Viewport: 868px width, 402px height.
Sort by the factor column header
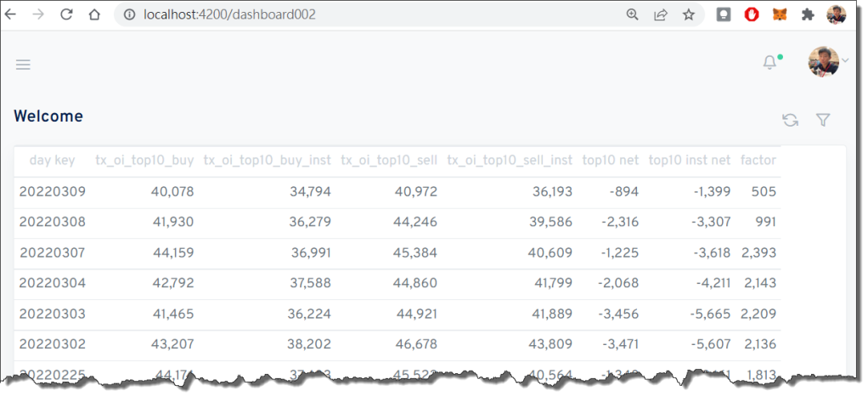coord(758,160)
